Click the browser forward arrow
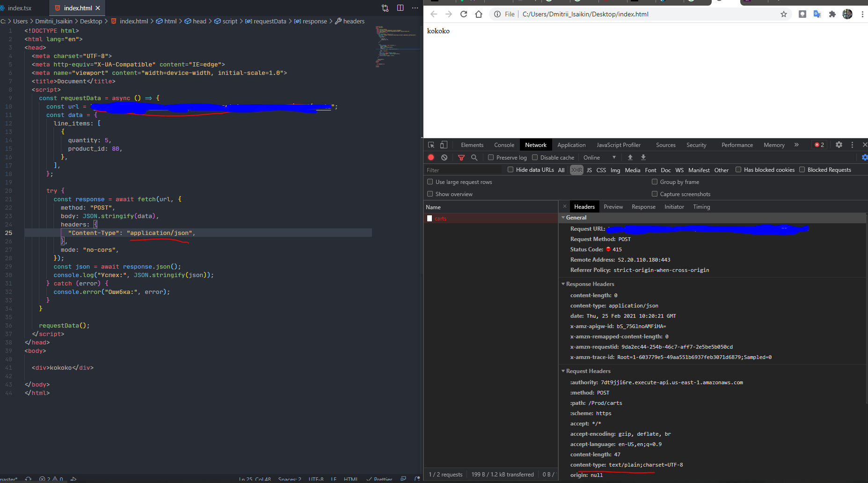 tap(449, 14)
